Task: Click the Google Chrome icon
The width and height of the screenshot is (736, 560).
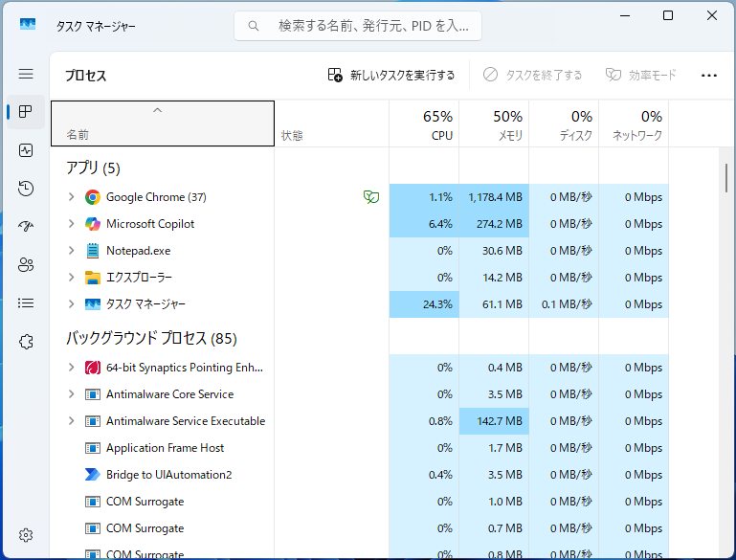Action: (93, 197)
